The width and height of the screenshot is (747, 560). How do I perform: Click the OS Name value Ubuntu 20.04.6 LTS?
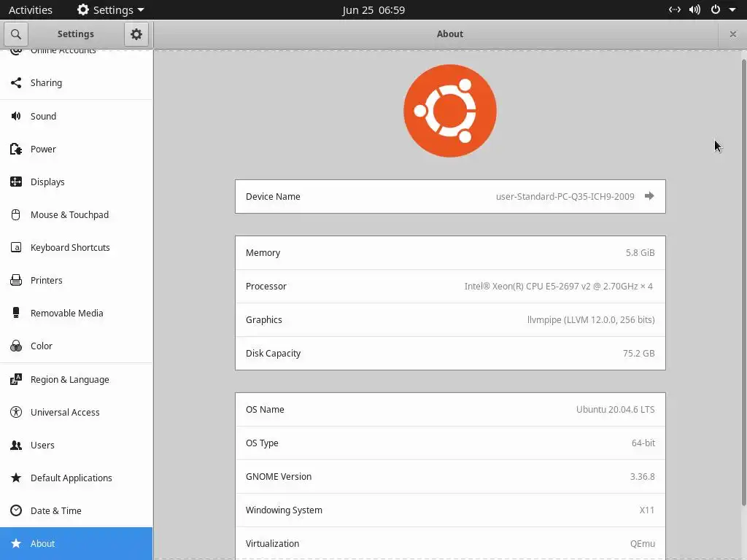pyautogui.click(x=615, y=410)
